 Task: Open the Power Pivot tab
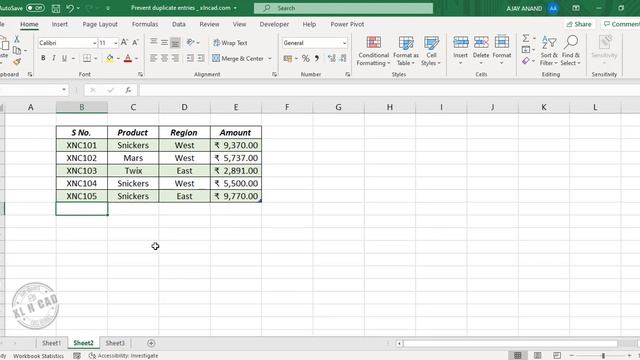(x=347, y=24)
